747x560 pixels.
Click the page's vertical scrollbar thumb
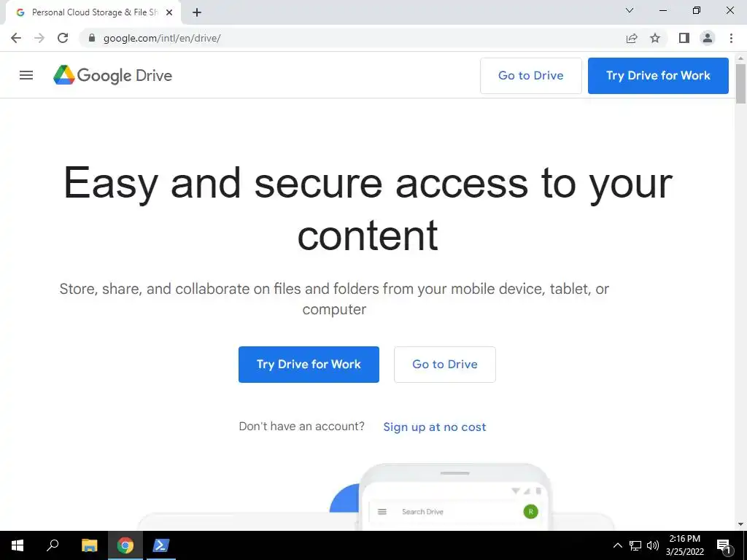tap(740, 83)
